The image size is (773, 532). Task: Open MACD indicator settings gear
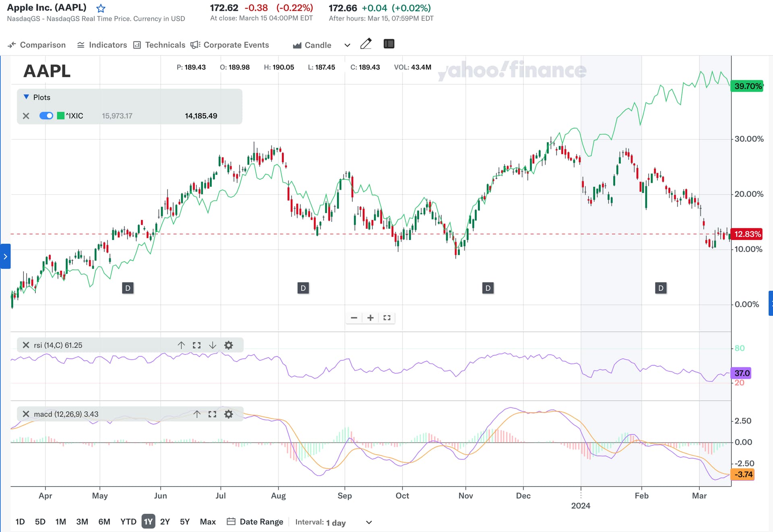tap(228, 414)
